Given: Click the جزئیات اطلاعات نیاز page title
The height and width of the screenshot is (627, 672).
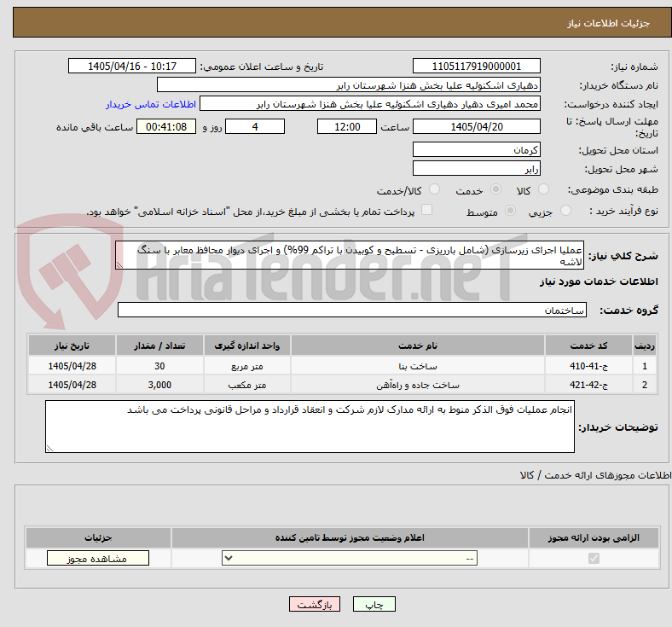Looking at the screenshot, I should (609, 23).
